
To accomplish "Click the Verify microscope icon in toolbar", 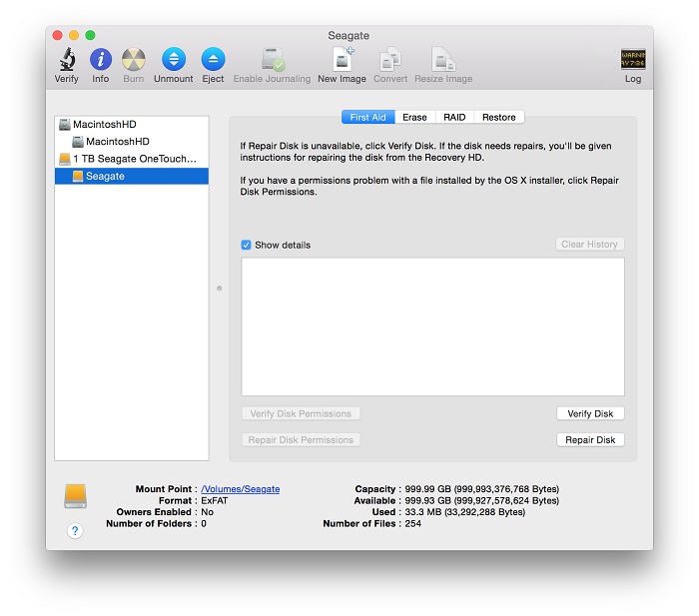I will pyautogui.click(x=67, y=60).
